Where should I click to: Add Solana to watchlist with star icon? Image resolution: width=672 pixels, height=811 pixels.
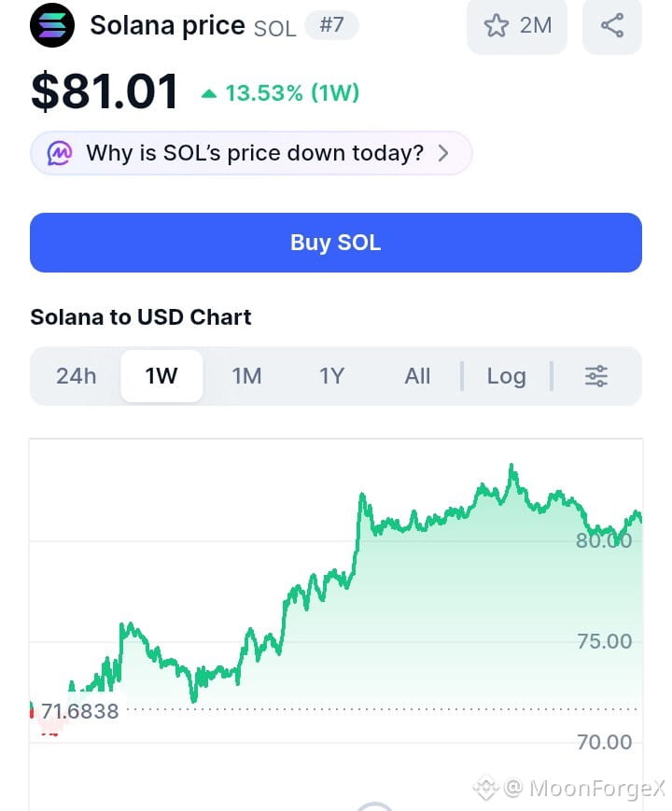497,25
